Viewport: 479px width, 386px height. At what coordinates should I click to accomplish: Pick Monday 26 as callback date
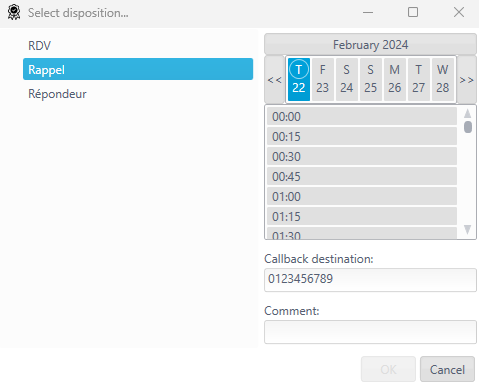[395, 79]
